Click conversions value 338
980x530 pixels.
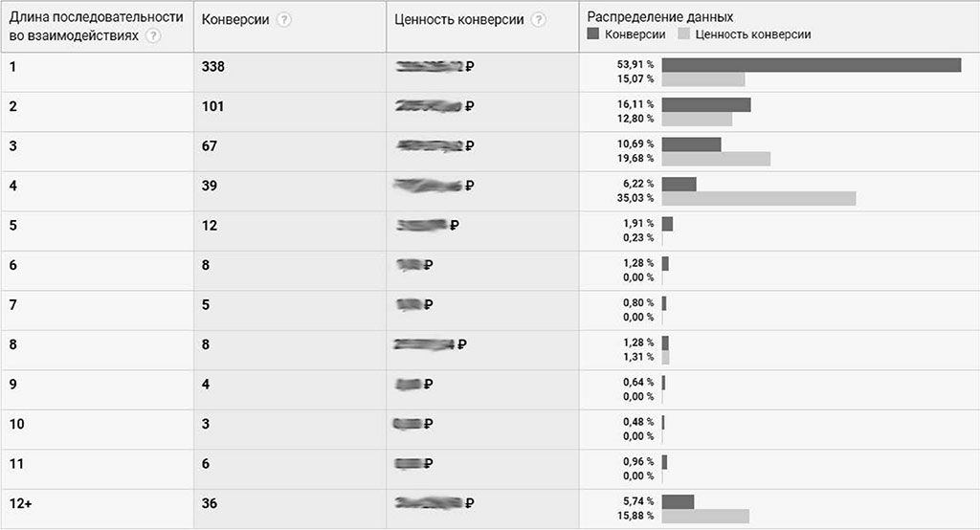coord(213,67)
